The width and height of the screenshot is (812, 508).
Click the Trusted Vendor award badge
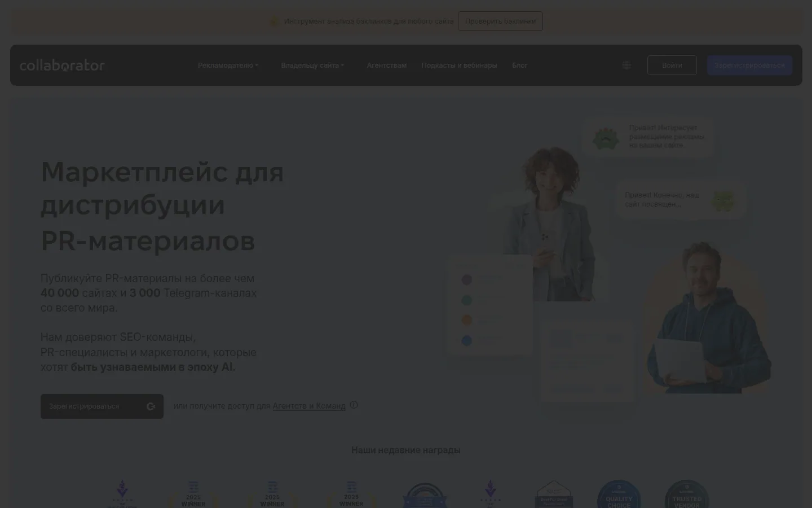686,494
